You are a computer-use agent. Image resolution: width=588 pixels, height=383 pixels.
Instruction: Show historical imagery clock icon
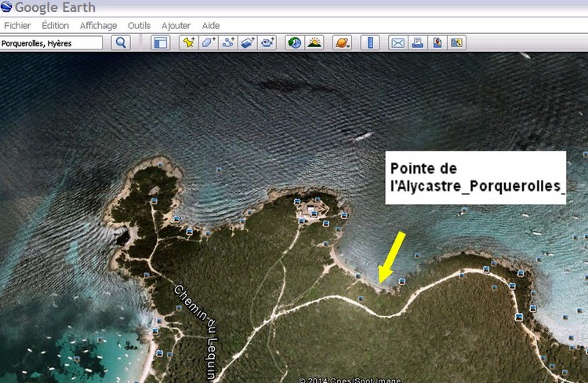(294, 43)
